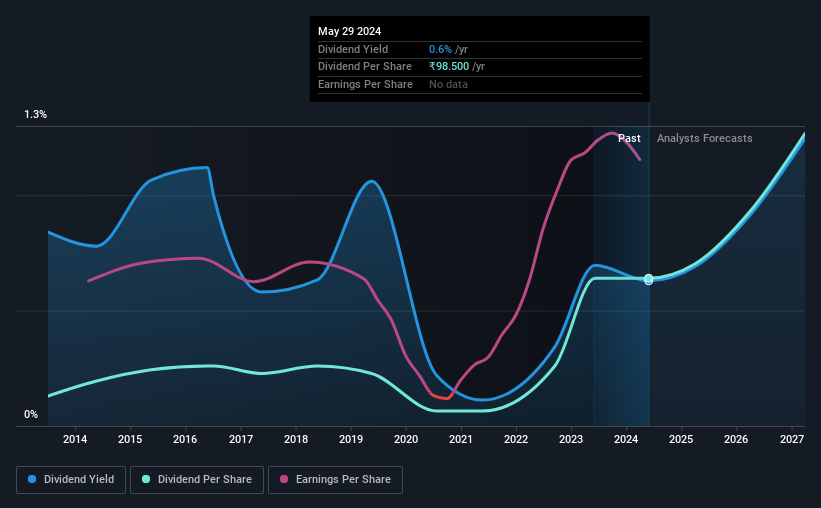Viewport: 821px width, 508px height.
Task: Select the 2027 x-axis label
Action: pyautogui.click(x=792, y=439)
